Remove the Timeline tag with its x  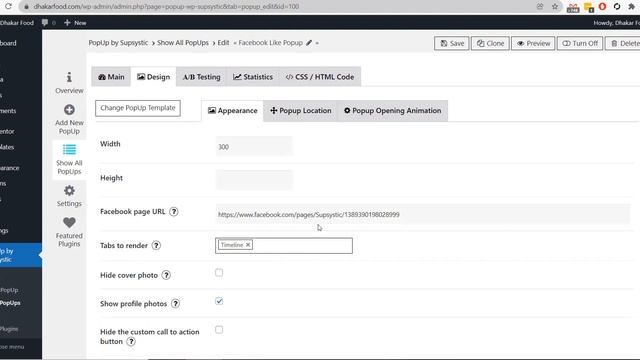[x=248, y=245]
